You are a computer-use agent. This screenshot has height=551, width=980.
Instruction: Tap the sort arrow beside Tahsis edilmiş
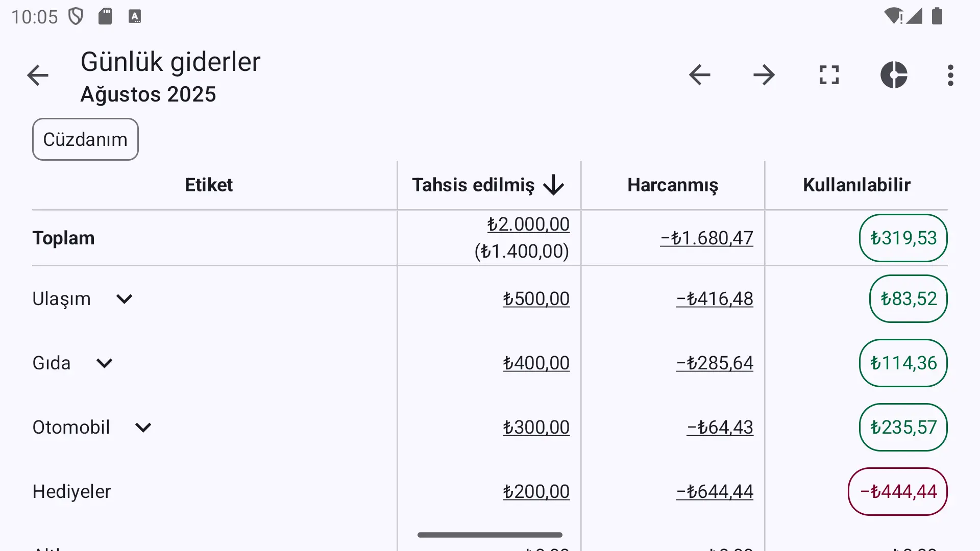pos(553,185)
